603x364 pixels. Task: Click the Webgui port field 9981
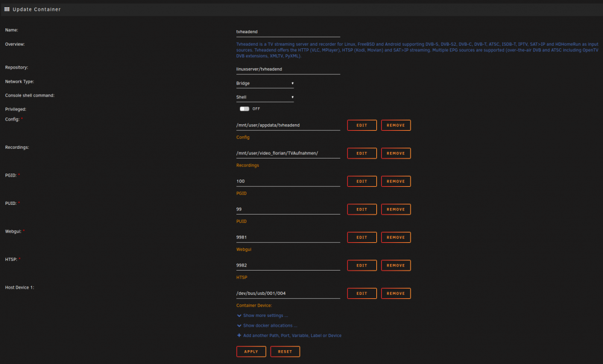288,237
